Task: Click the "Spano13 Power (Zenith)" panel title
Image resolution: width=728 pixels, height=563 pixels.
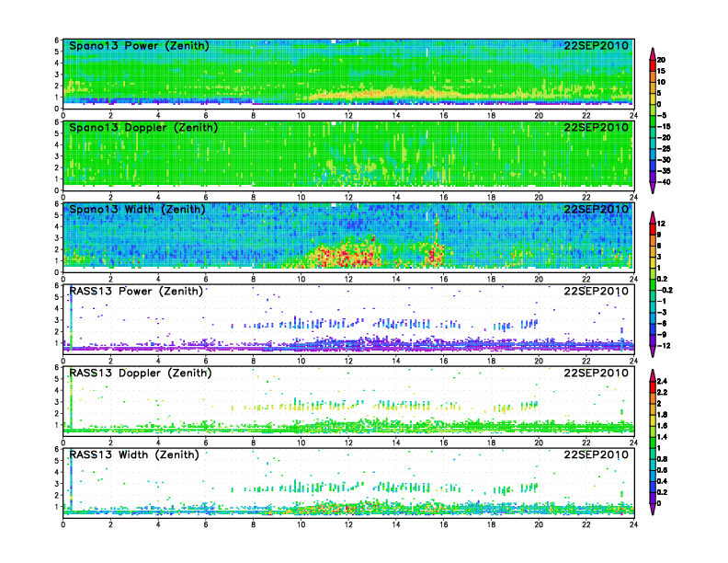Action: click(139, 46)
